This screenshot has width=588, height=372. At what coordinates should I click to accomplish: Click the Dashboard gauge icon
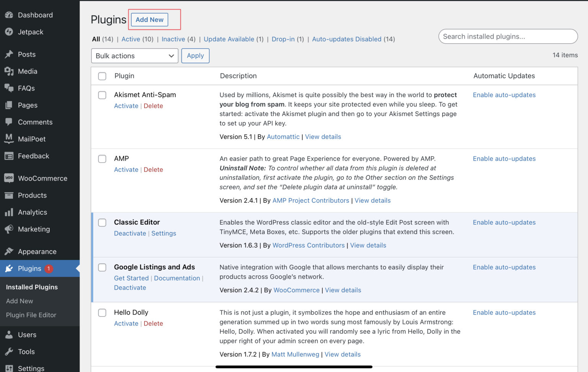click(9, 15)
